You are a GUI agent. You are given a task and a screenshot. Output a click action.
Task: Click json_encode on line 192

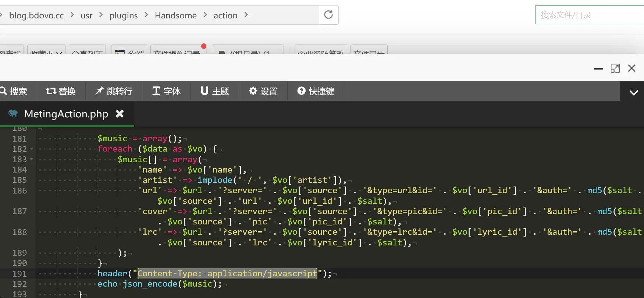[x=150, y=284]
